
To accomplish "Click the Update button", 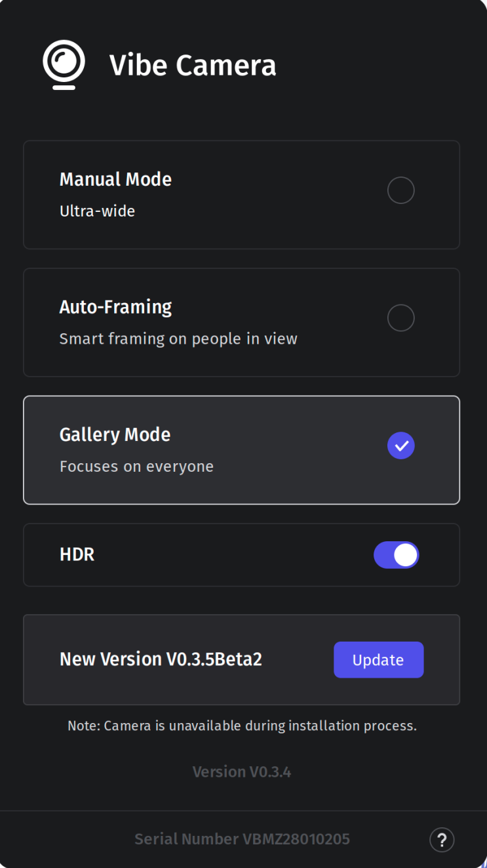I will (378, 660).
